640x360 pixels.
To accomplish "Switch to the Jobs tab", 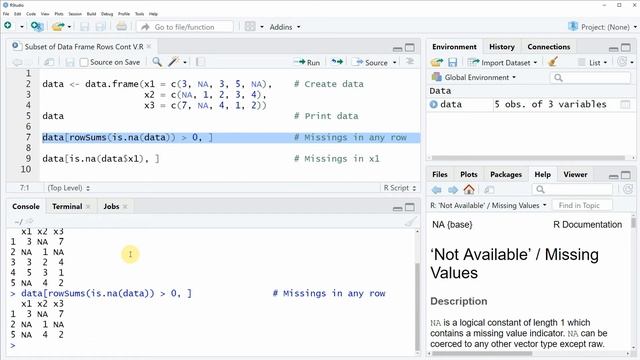I will coord(111,207).
